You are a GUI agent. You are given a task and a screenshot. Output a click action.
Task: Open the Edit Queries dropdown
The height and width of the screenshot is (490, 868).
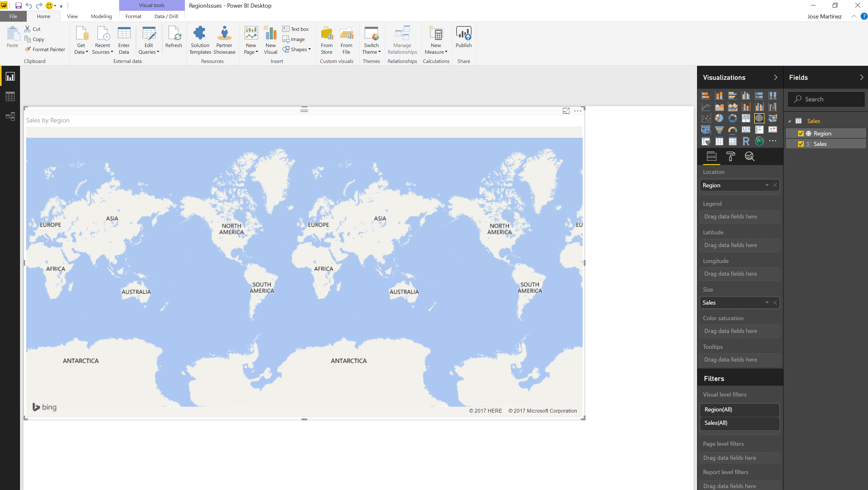[149, 40]
